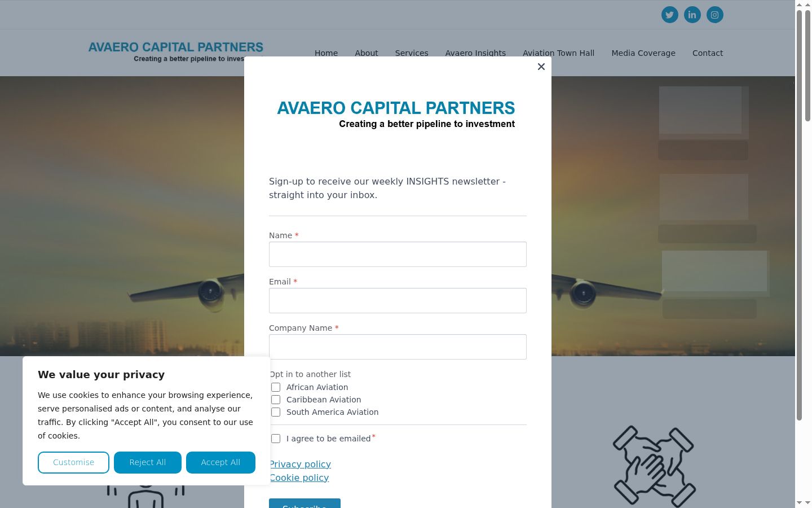
Task: Open the Instagram social icon
Action: click(x=714, y=15)
